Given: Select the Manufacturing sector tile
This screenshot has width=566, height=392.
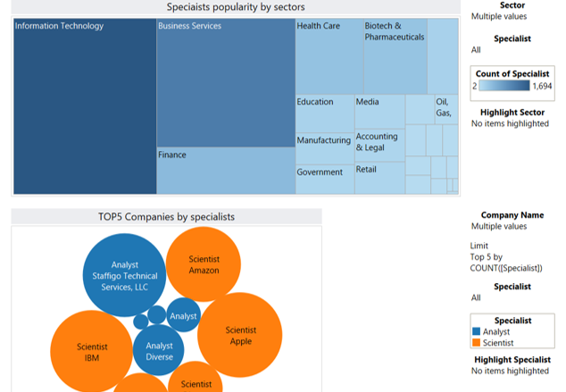Looking at the screenshot, I should 325,149.
